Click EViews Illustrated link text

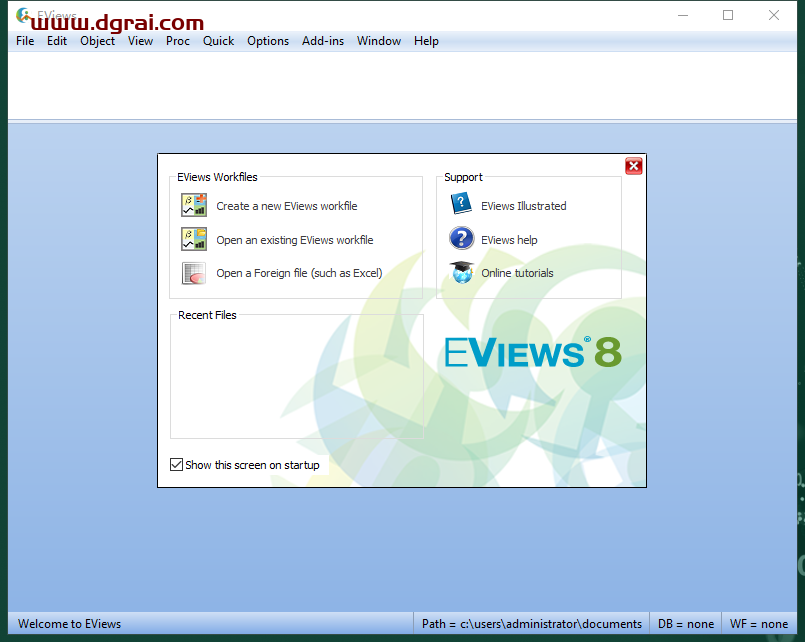tap(524, 206)
